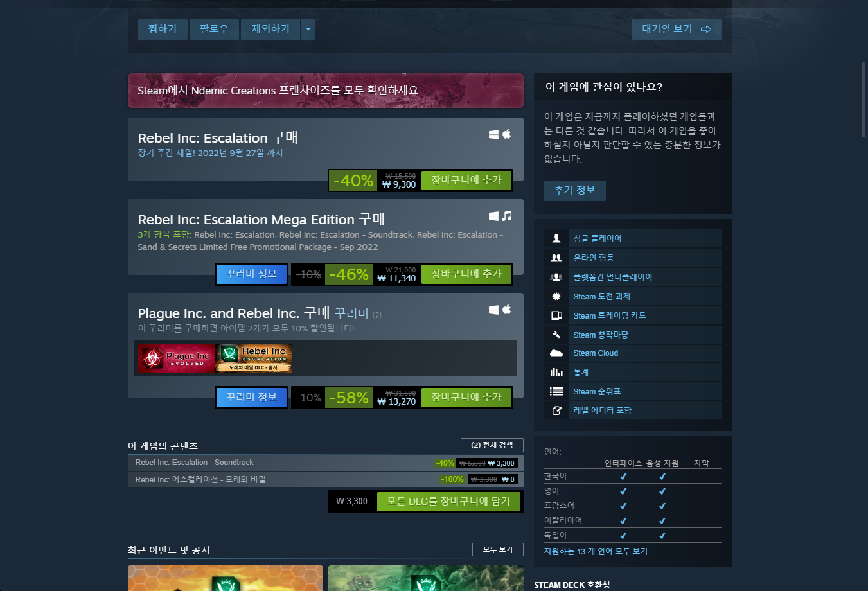Open the 레벨 에디터 포함 link

[x=603, y=410]
